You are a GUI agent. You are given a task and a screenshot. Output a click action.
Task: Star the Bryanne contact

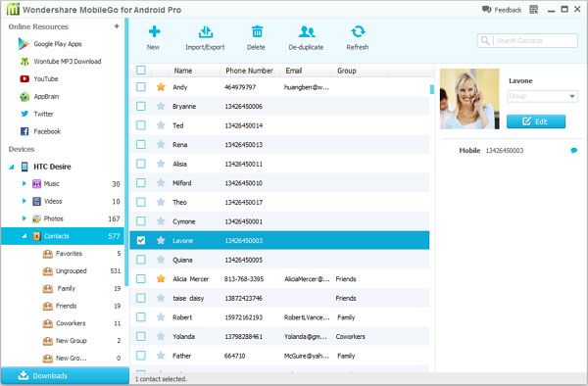(161, 107)
